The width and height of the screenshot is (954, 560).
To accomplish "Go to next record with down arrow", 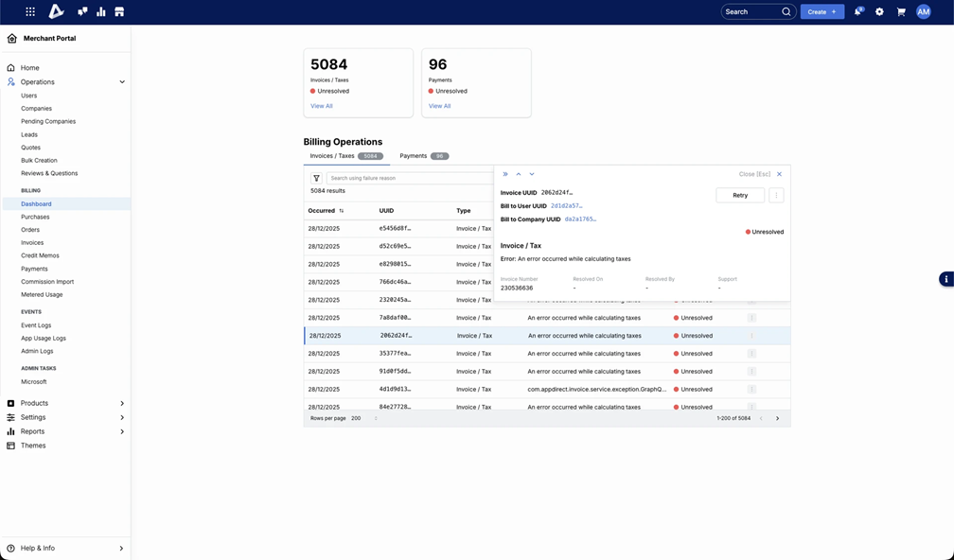I will coord(532,174).
